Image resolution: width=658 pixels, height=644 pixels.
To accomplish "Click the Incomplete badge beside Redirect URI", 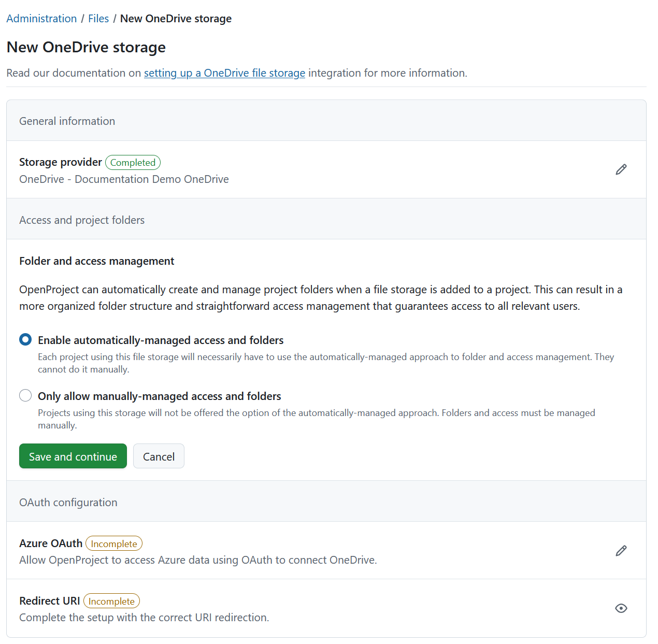I will 111,601.
